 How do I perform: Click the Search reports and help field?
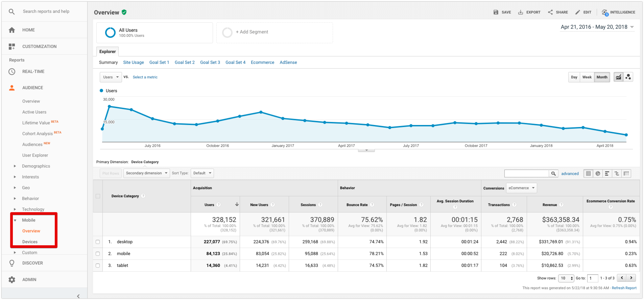click(x=46, y=11)
